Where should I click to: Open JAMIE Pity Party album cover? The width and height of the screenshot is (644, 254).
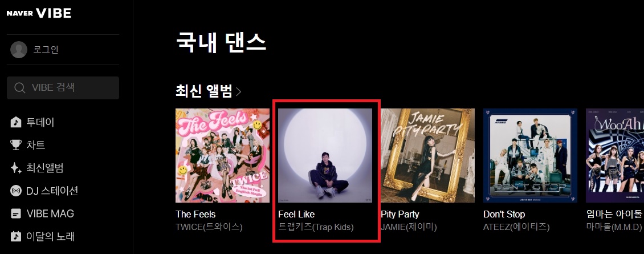click(x=427, y=156)
